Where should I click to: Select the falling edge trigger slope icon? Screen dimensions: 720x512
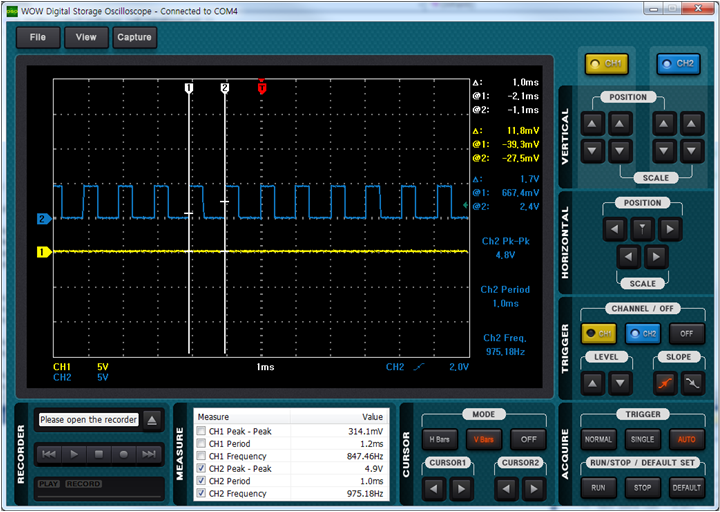click(692, 383)
